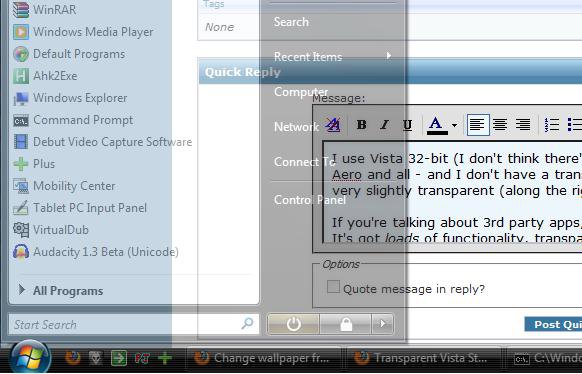
Task: Toggle underline formatting in Quick Reply
Action: coord(408,125)
